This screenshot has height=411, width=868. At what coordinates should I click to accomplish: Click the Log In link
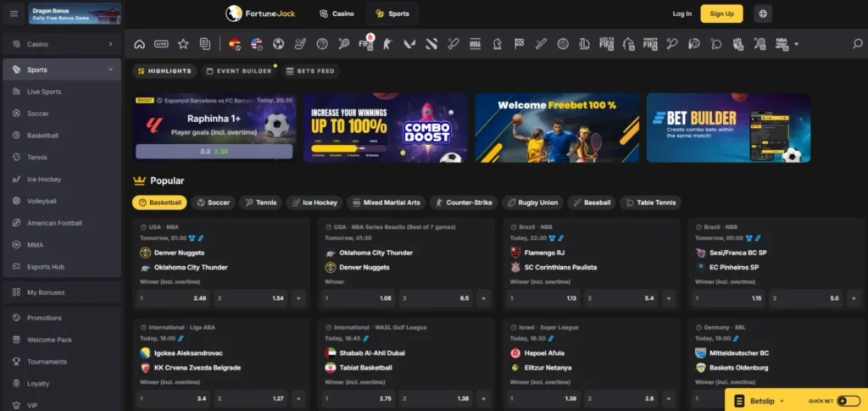click(682, 14)
